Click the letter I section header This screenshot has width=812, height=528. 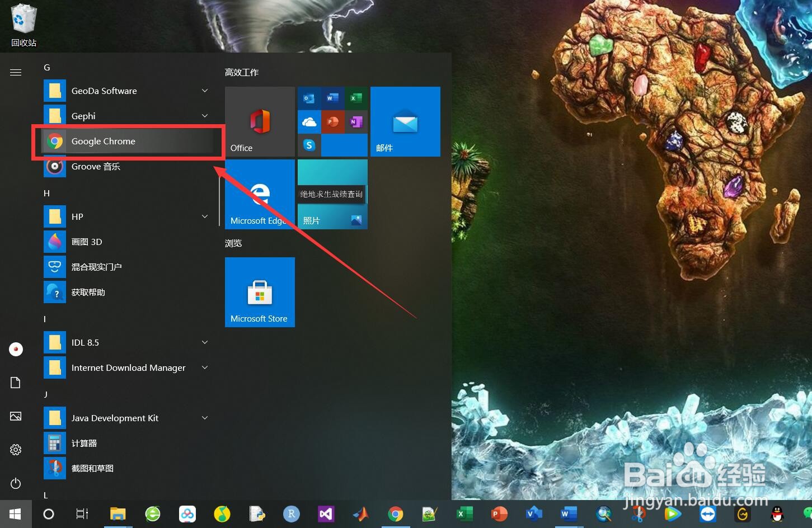pyautogui.click(x=45, y=319)
